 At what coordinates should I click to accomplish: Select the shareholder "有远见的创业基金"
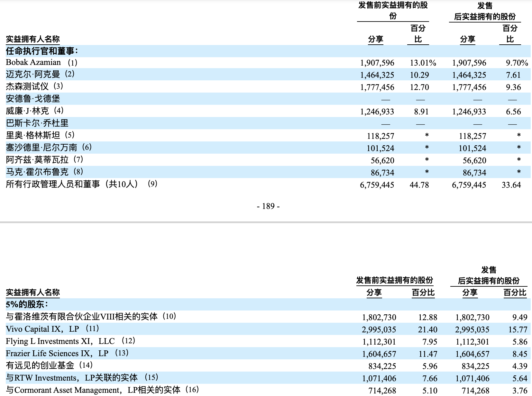40,366
